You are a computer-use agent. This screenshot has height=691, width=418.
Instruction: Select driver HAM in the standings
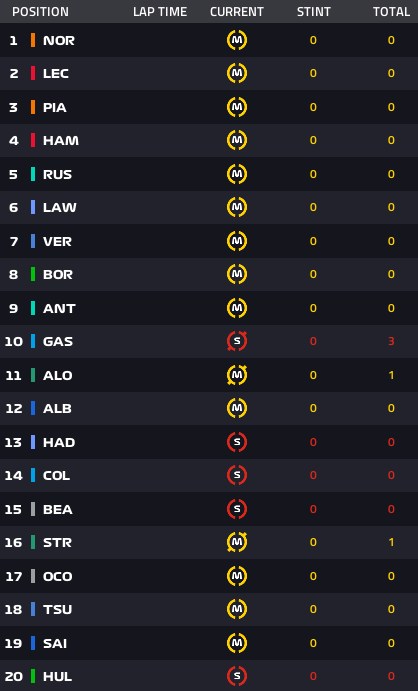coord(61,140)
